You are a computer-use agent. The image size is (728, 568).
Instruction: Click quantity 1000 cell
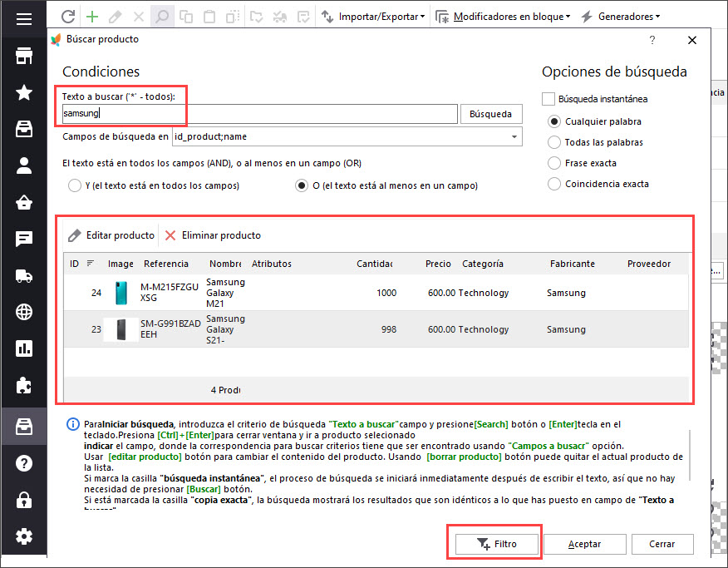click(386, 293)
